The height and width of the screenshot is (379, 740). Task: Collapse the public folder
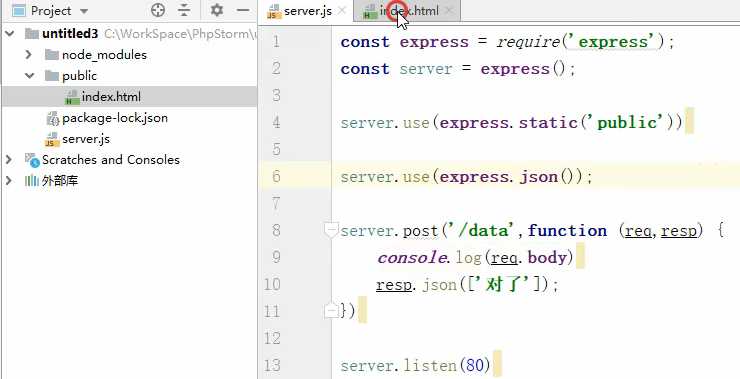(x=29, y=76)
